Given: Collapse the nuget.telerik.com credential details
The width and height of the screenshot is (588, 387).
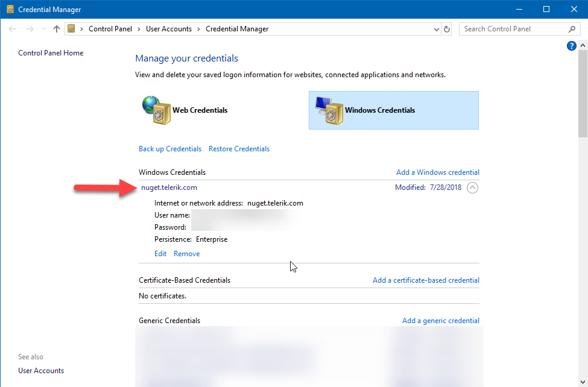Looking at the screenshot, I should tap(472, 187).
